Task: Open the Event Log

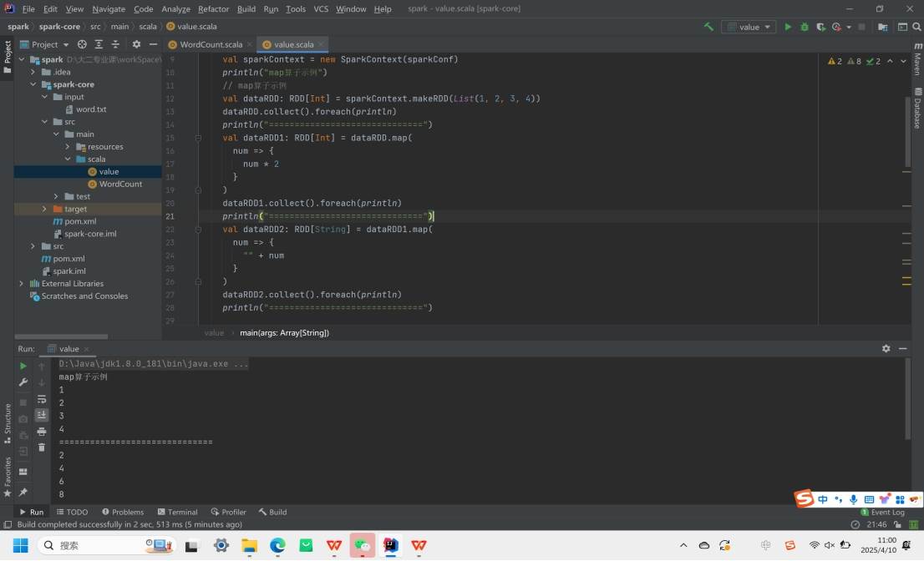Action: pyautogui.click(x=883, y=512)
